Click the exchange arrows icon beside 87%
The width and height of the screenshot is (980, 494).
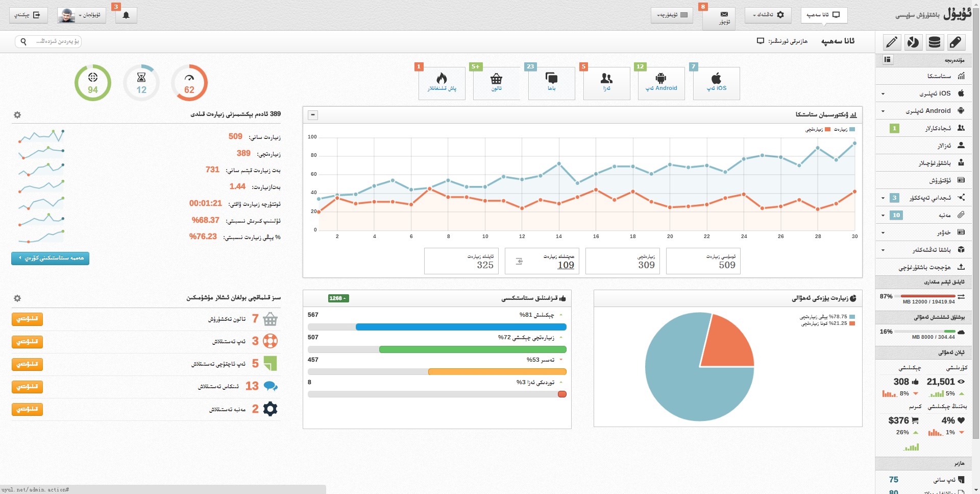(x=961, y=297)
